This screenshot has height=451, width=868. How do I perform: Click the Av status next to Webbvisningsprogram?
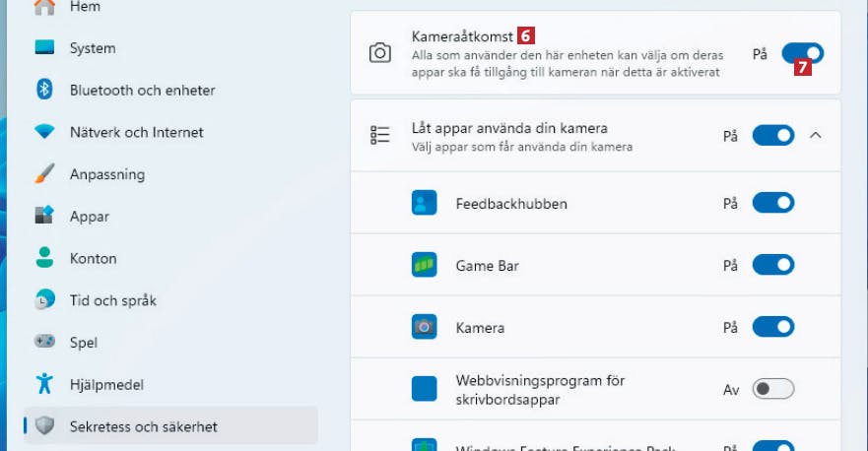coord(731,390)
